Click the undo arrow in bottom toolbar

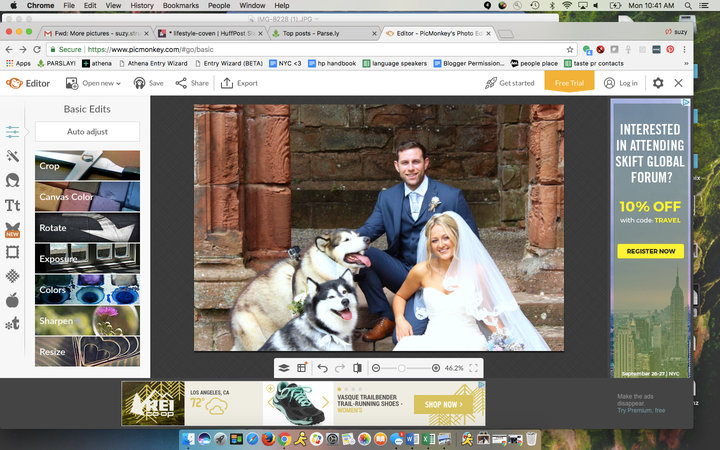[322, 368]
